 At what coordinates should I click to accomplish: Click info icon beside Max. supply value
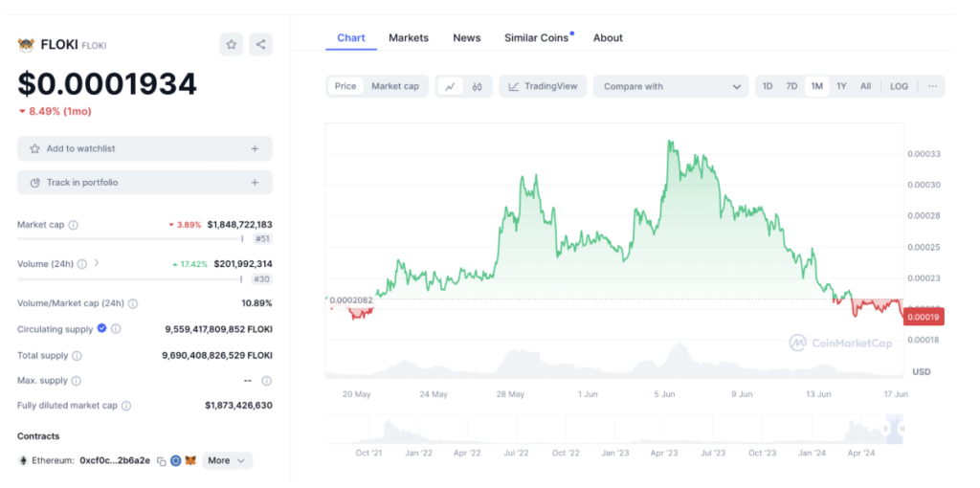pos(267,381)
